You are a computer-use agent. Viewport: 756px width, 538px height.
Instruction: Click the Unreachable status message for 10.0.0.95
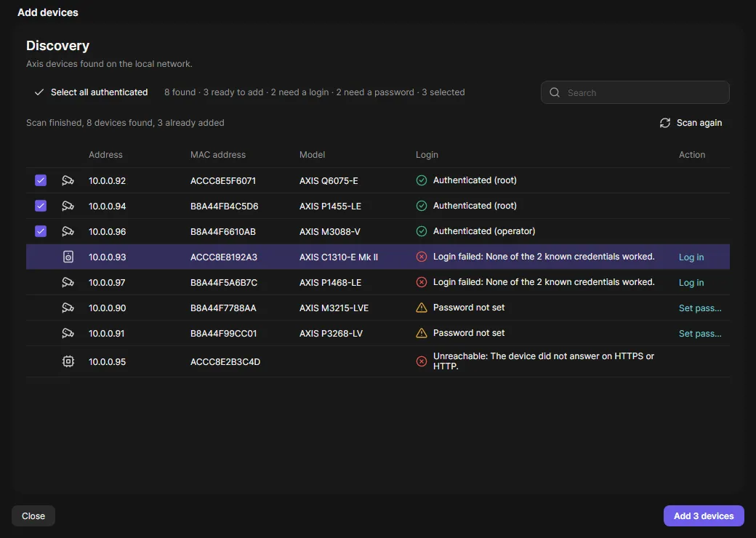(544, 361)
